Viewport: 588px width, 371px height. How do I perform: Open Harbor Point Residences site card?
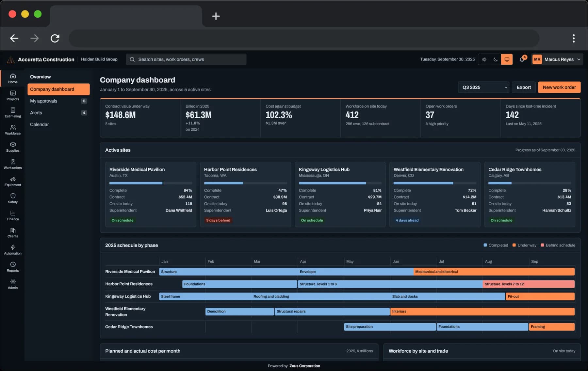[245, 194]
